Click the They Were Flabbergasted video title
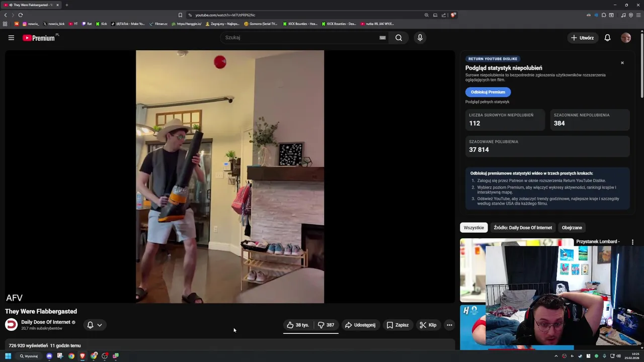This screenshot has width=644, height=362. pyautogui.click(x=41, y=311)
